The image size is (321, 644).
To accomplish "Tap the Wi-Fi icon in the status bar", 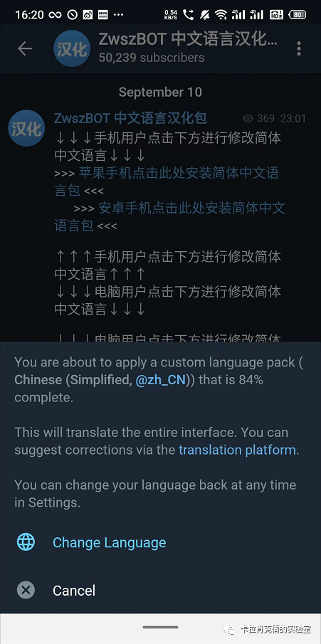I will [221, 15].
